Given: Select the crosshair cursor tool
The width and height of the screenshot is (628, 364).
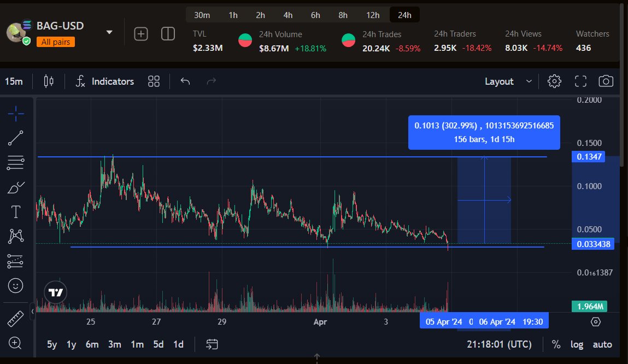Looking at the screenshot, I should (16, 114).
